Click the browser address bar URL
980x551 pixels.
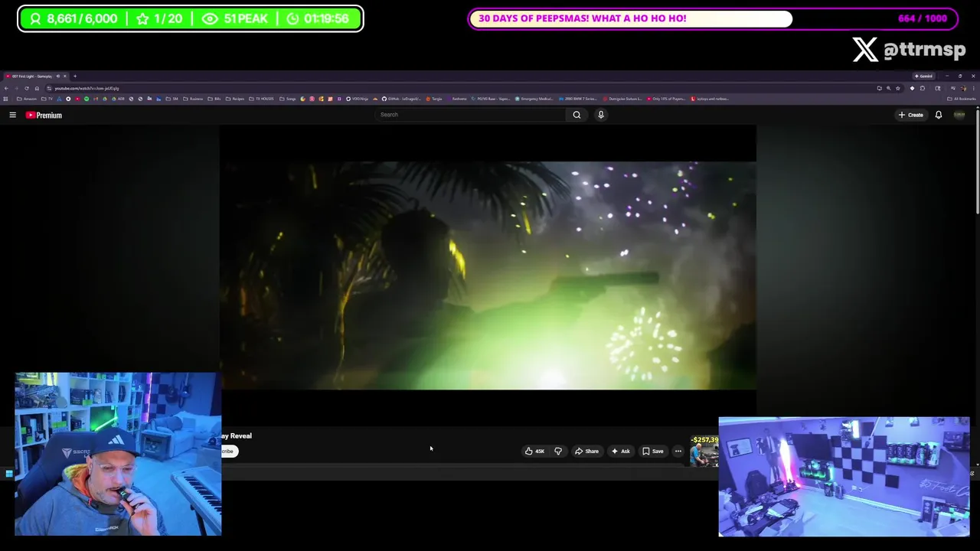[87, 88]
